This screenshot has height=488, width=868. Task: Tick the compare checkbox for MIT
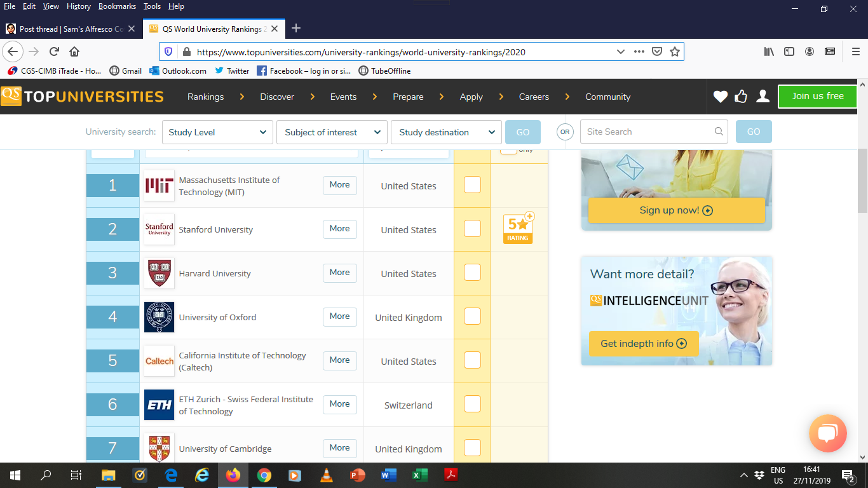[x=472, y=185]
